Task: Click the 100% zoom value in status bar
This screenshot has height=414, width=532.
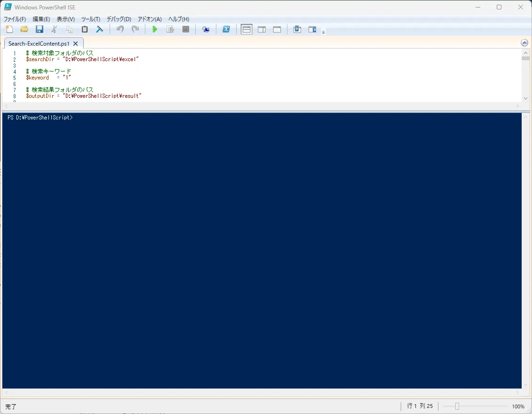Action: coord(518,406)
